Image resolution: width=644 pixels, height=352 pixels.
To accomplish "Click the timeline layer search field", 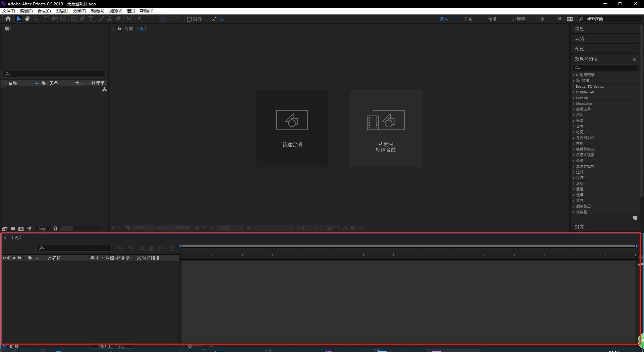I will 74,248.
